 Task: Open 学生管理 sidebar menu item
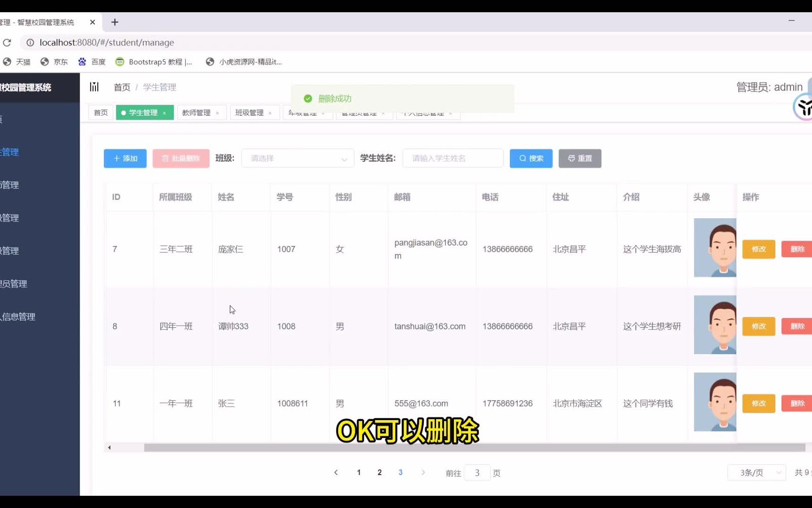click(39, 152)
